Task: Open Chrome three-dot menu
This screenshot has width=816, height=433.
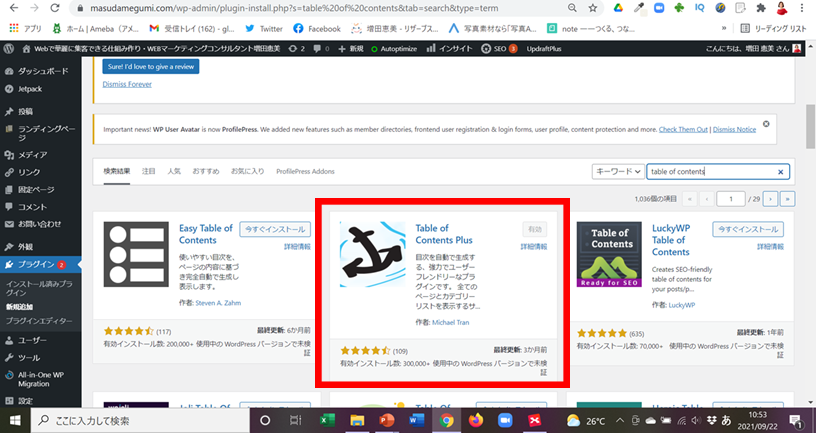Action: pos(801,8)
